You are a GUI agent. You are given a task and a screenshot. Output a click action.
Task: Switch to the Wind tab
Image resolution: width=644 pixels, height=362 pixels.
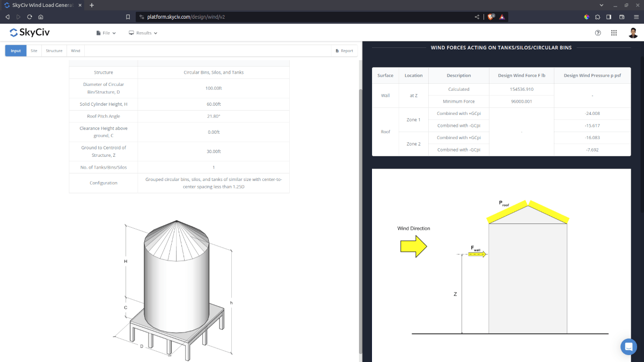click(76, 50)
